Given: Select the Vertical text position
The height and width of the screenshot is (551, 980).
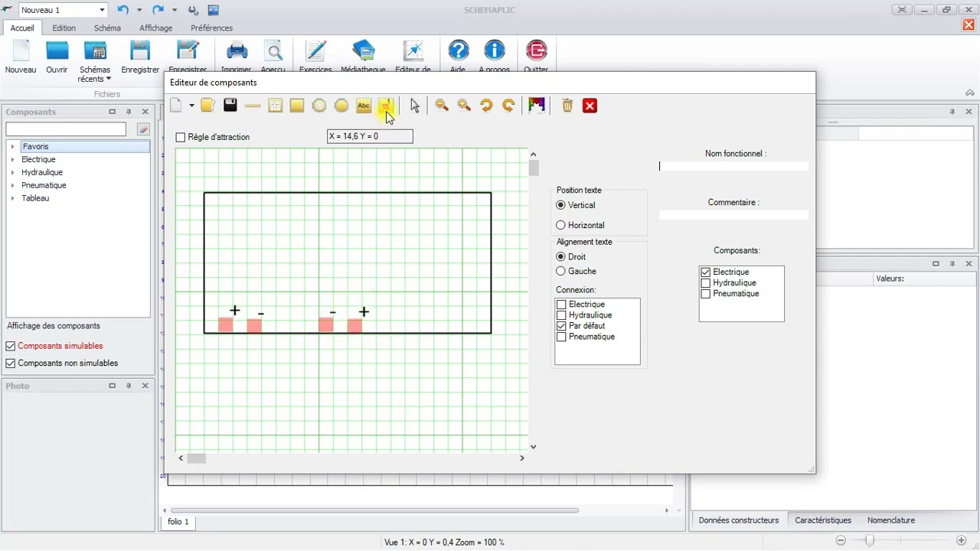Looking at the screenshot, I should tap(560, 205).
